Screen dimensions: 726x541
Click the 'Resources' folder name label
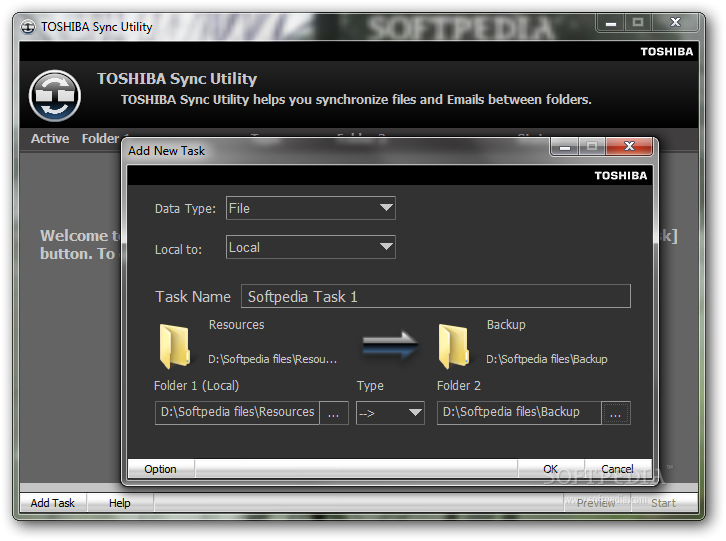tap(237, 325)
